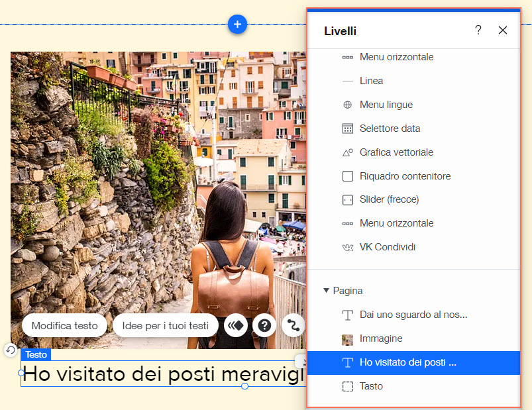The height and width of the screenshot is (410, 532).
Task: Click the squiggle connect-to-data icon
Action: pos(293,326)
